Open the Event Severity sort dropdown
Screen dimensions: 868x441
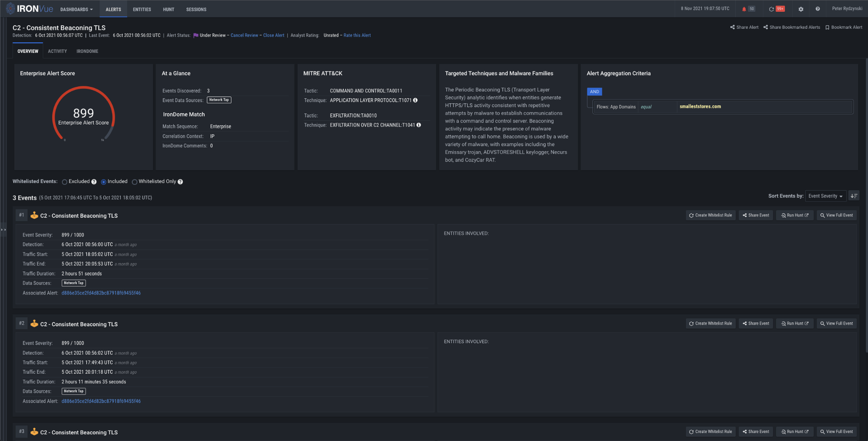point(825,196)
